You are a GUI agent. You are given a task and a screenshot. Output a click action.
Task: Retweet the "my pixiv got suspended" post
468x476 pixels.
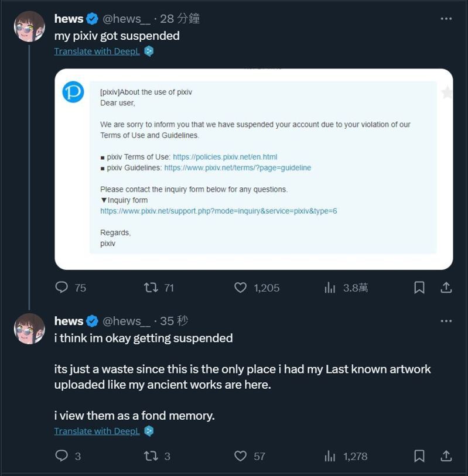click(x=159, y=287)
